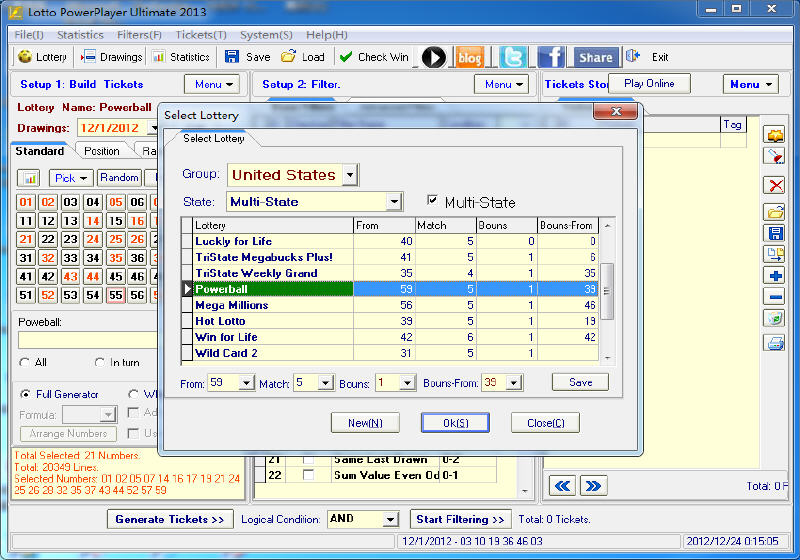Click the printer icon in right sidebar
Screen dimensions: 800x560
coord(776,343)
